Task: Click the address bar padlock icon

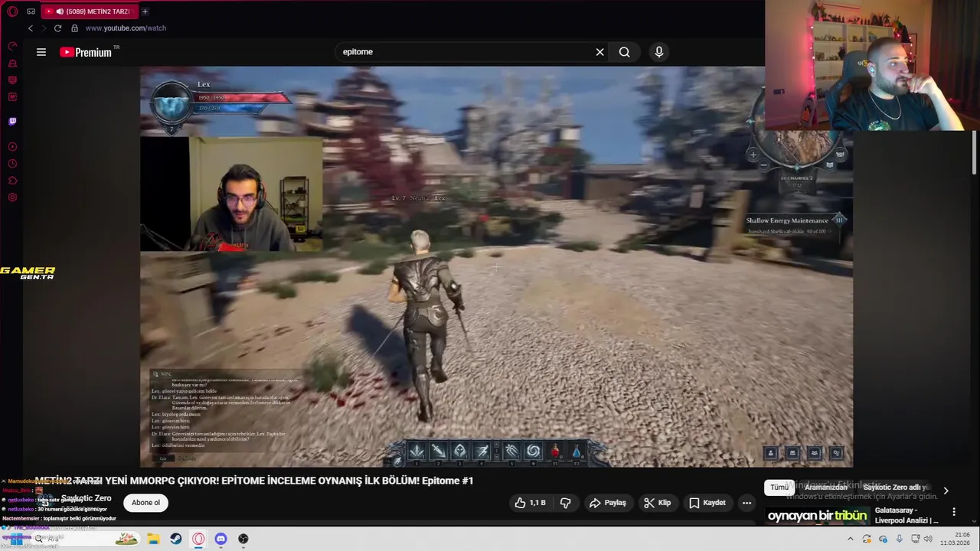Action: pos(74,28)
